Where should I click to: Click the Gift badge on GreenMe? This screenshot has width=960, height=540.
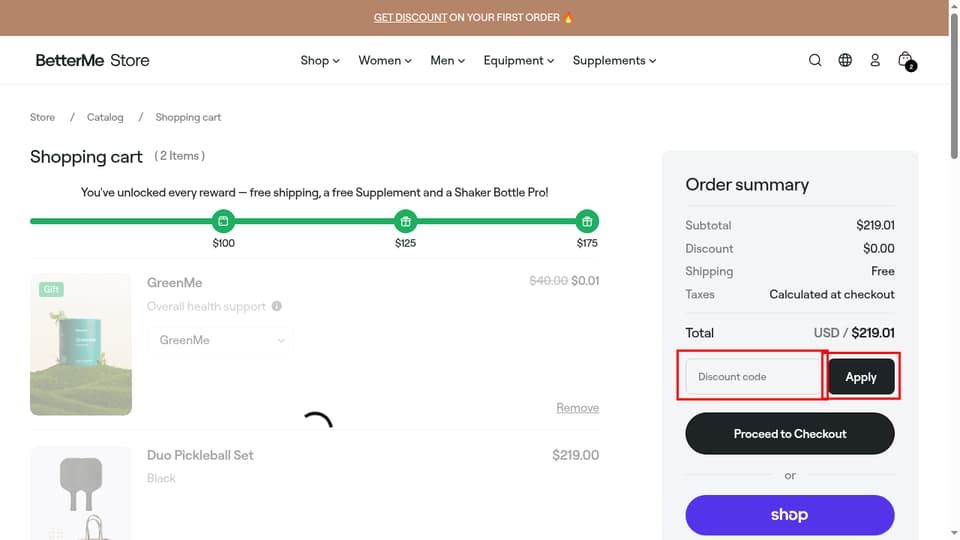(x=51, y=289)
